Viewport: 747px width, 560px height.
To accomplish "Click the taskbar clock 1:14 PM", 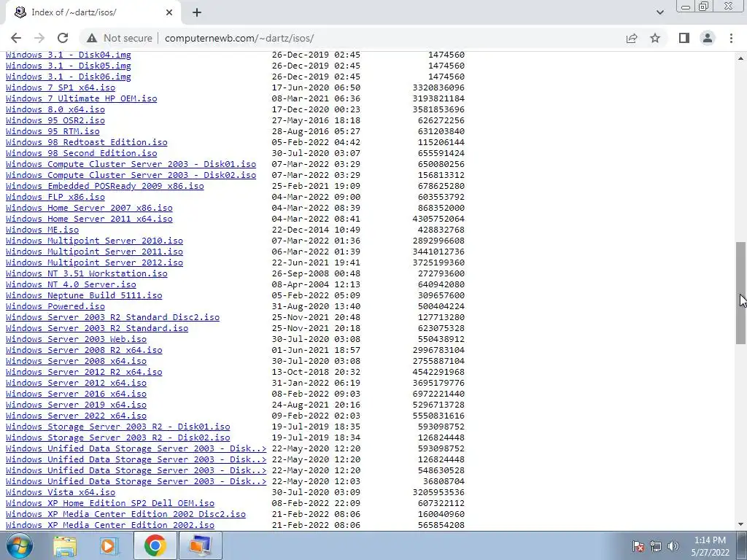I will [x=710, y=540].
